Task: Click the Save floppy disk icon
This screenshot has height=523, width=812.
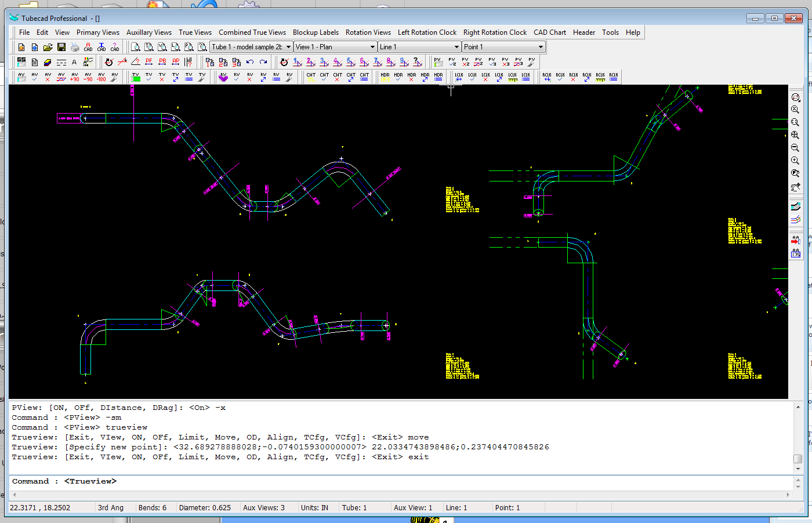Action: click(x=61, y=47)
